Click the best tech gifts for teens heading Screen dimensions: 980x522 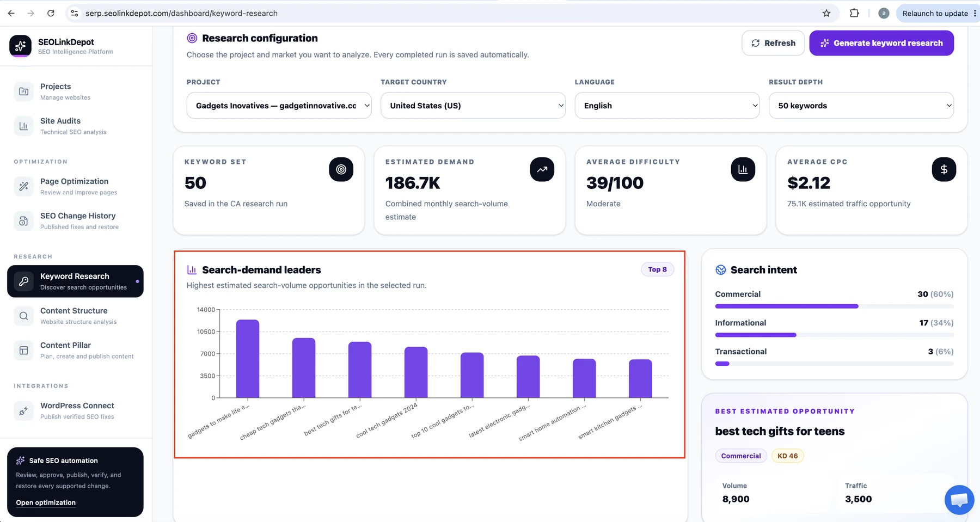click(x=780, y=431)
